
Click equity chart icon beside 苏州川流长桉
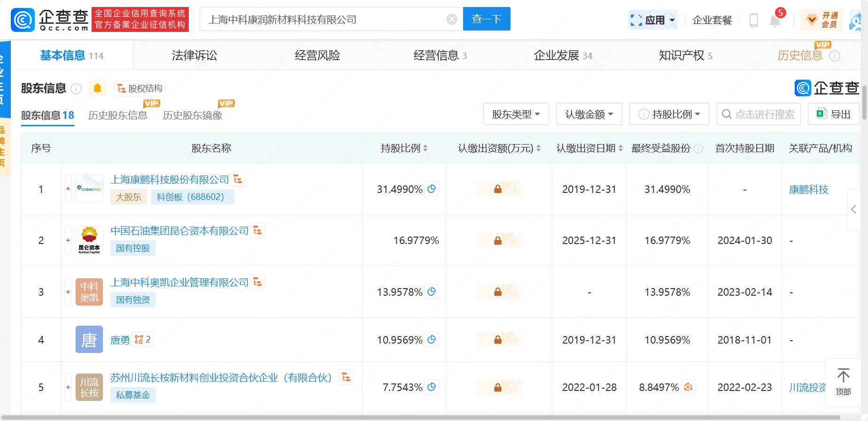point(346,377)
